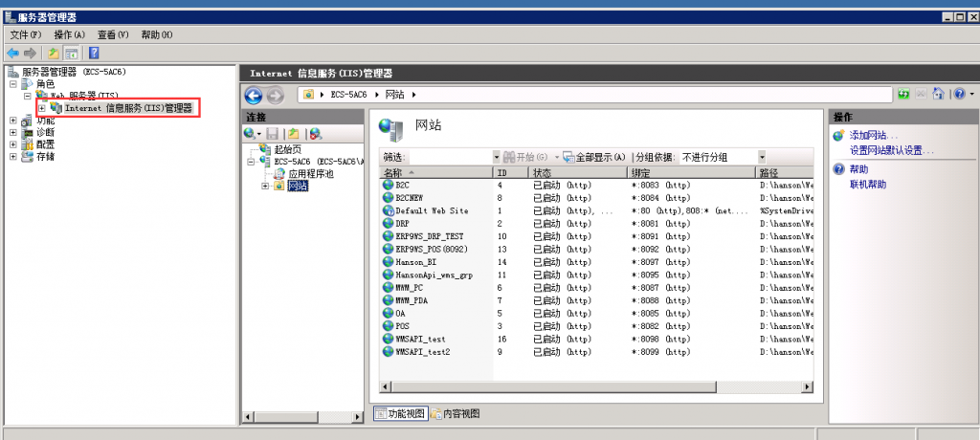This screenshot has height=440, width=980.
Task: Switch to 内容视图 tab
Action: pos(456,414)
